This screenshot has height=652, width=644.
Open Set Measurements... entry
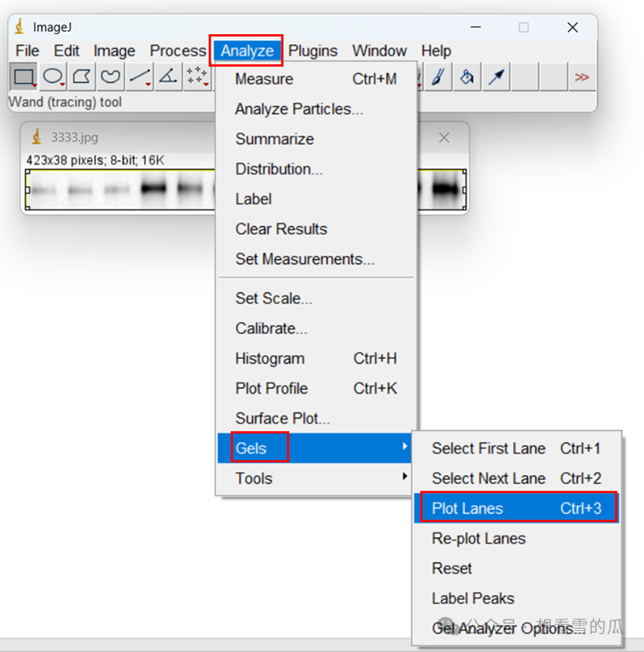(x=316, y=259)
